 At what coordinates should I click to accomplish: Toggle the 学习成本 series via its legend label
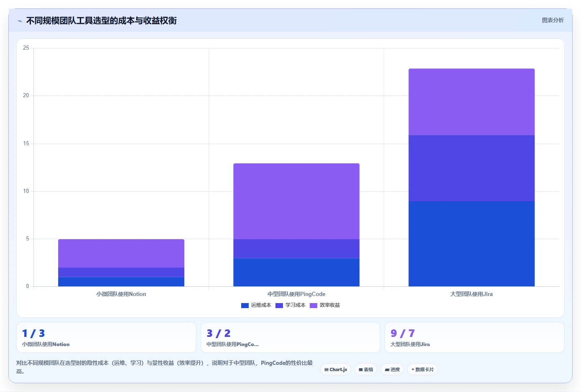296,305
